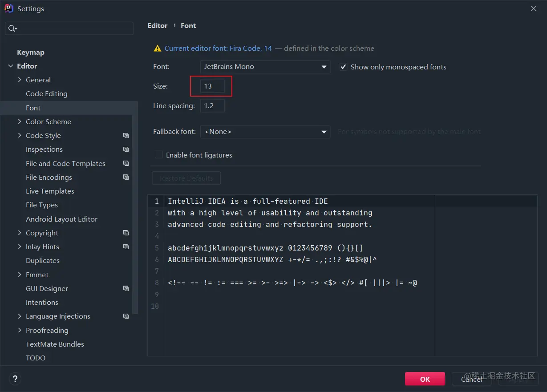Screen dimensions: 547x392
Task: Open Live Templates settings page
Action: coord(50,191)
